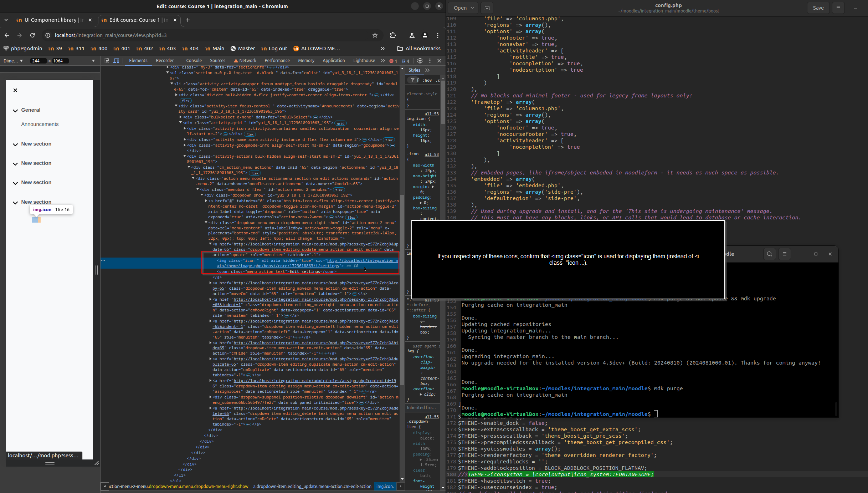Open Chromium's three-dot main menu
868x493 pixels.
tap(438, 35)
